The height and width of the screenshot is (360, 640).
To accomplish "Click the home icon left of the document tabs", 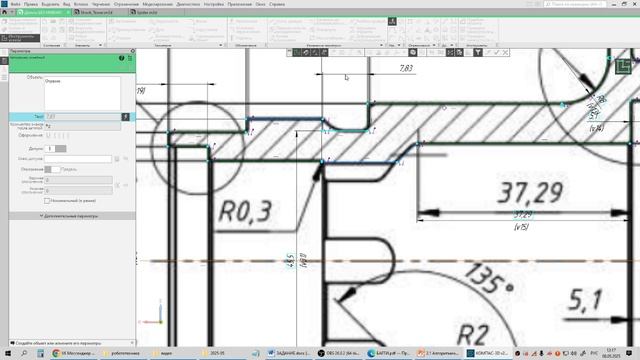I will pyautogui.click(x=4, y=12).
